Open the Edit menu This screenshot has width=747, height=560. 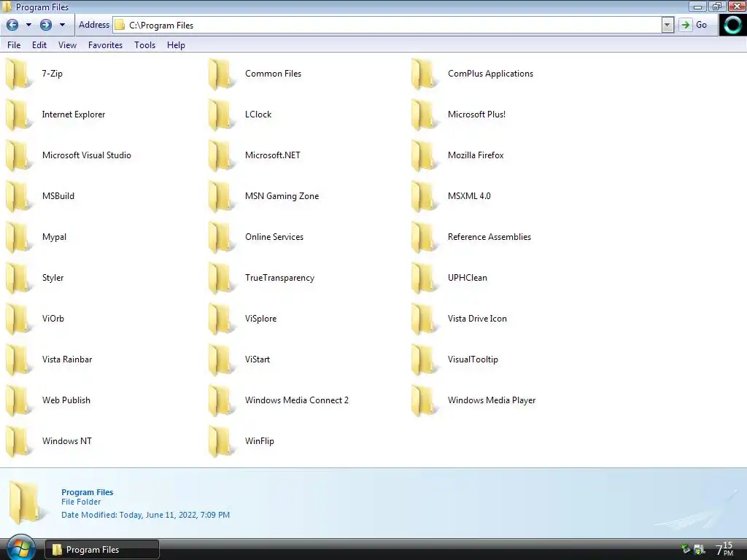pyautogui.click(x=39, y=44)
